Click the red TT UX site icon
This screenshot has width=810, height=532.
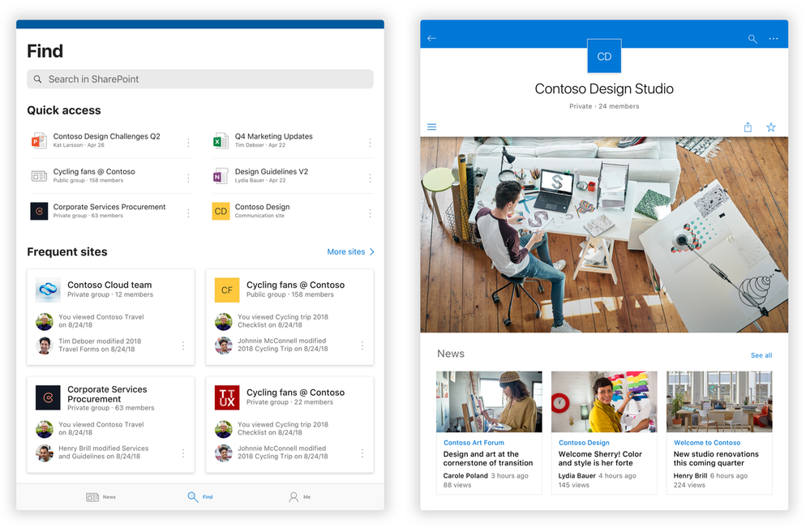(227, 397)
